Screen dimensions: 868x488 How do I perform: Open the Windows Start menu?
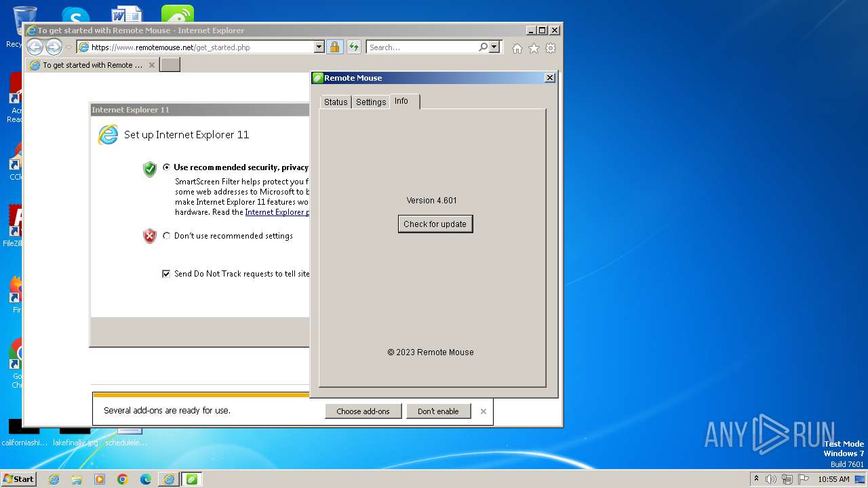pos(19,479)
